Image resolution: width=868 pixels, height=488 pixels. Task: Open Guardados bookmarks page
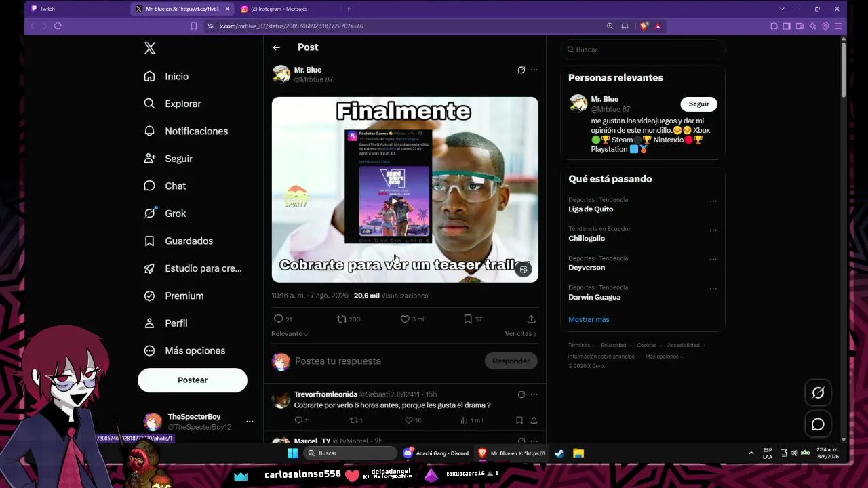coord(178,241)
